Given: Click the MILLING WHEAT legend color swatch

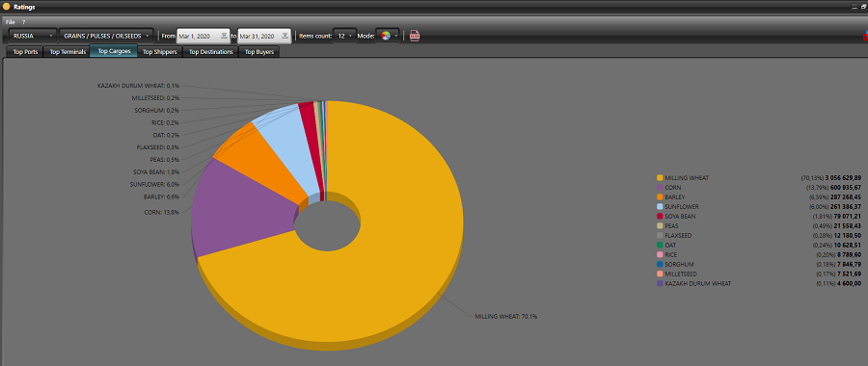Looking at the screenshot, I should pos(660,178).
